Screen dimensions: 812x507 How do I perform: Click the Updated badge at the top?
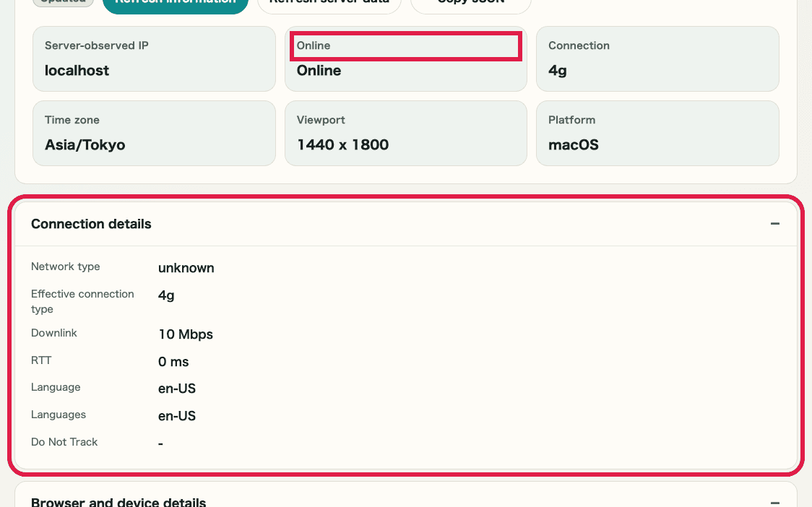coord(62,2)
